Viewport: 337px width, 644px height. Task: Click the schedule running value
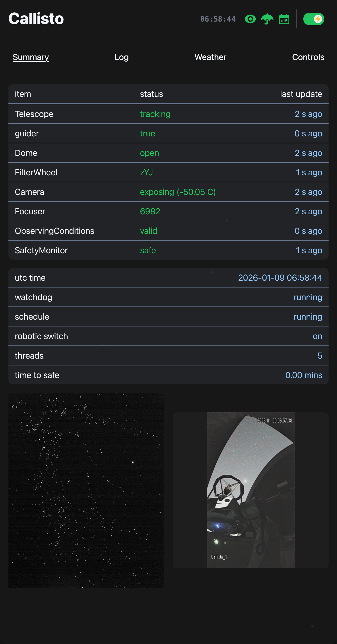[x=308, y=317]
